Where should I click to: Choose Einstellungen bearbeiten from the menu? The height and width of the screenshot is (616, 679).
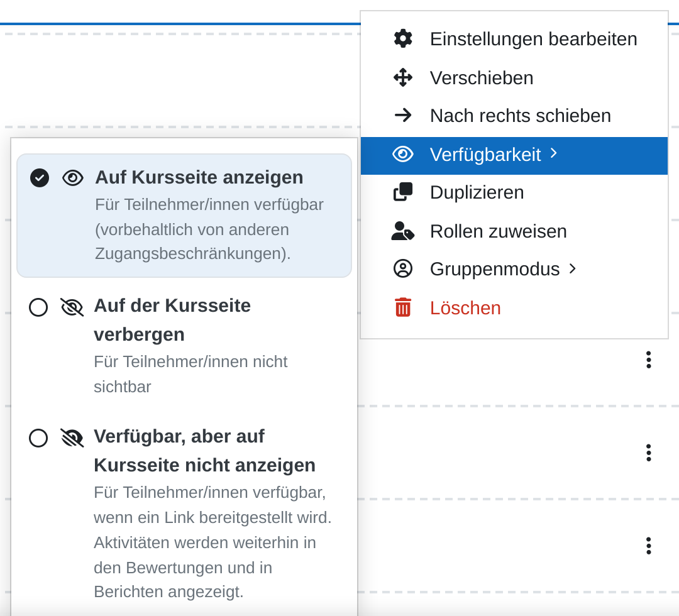(514, 38)
